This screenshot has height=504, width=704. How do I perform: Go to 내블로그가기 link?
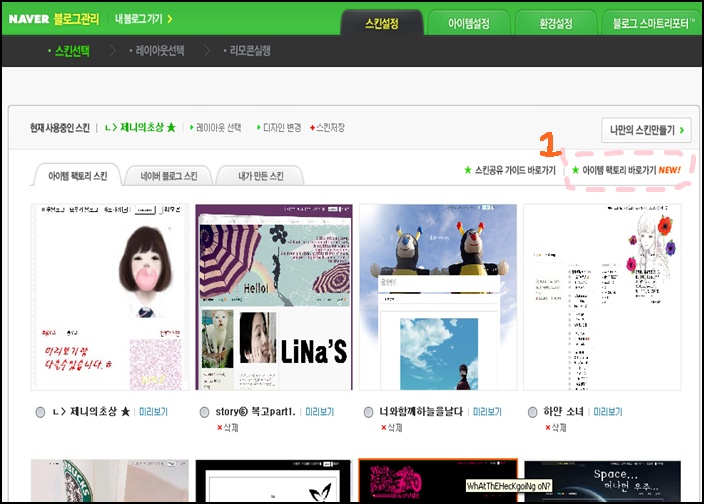tap(138, 19)
